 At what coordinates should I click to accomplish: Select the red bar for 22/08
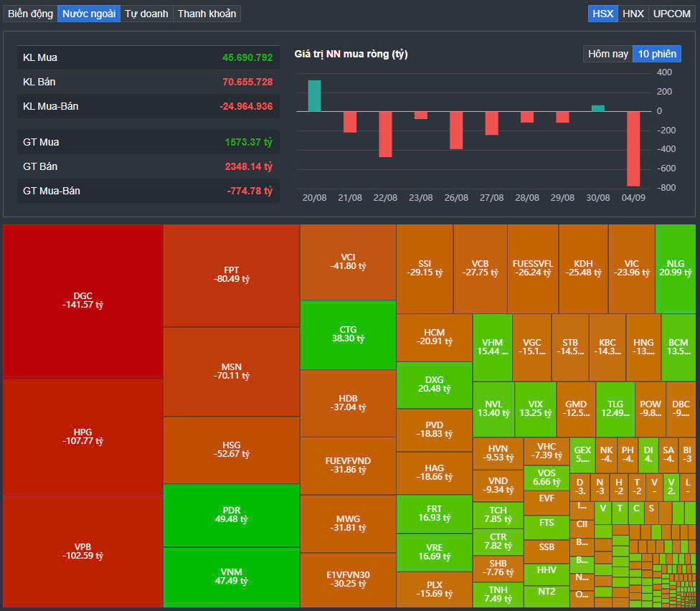(385, 134)
